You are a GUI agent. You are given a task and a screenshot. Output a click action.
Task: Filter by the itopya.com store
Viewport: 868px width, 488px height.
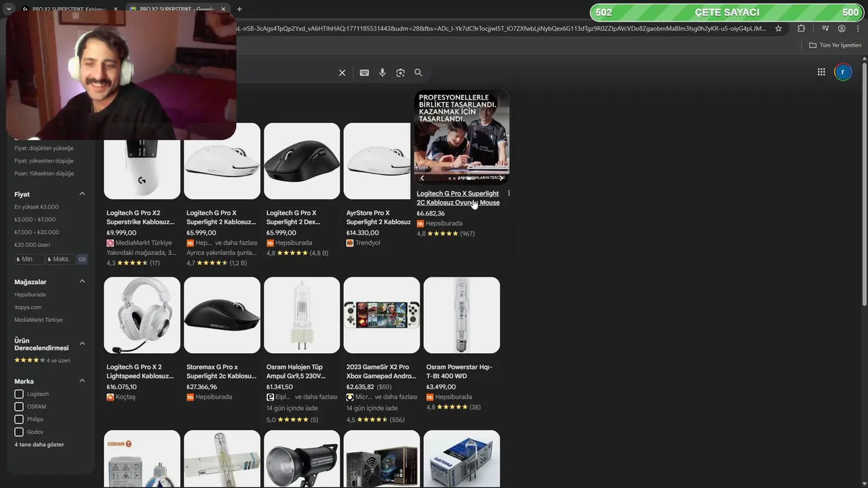[x=28, y=307]
